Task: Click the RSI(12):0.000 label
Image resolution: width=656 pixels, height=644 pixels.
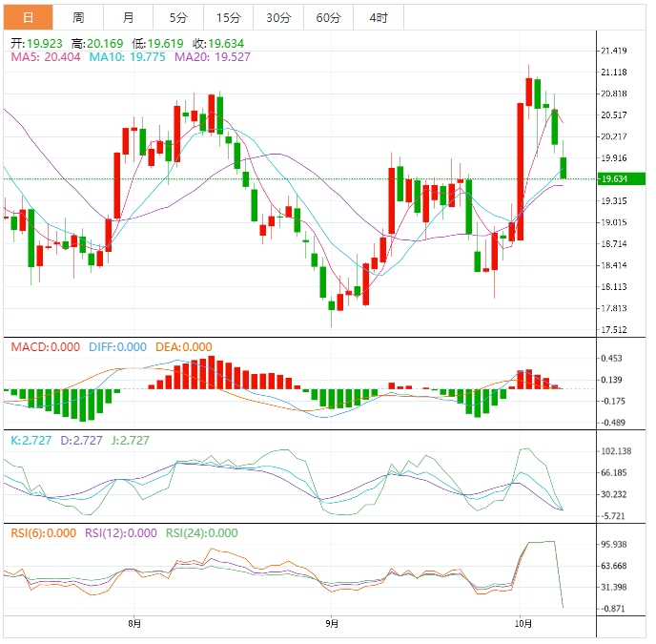Action: (x=121, y=533)
